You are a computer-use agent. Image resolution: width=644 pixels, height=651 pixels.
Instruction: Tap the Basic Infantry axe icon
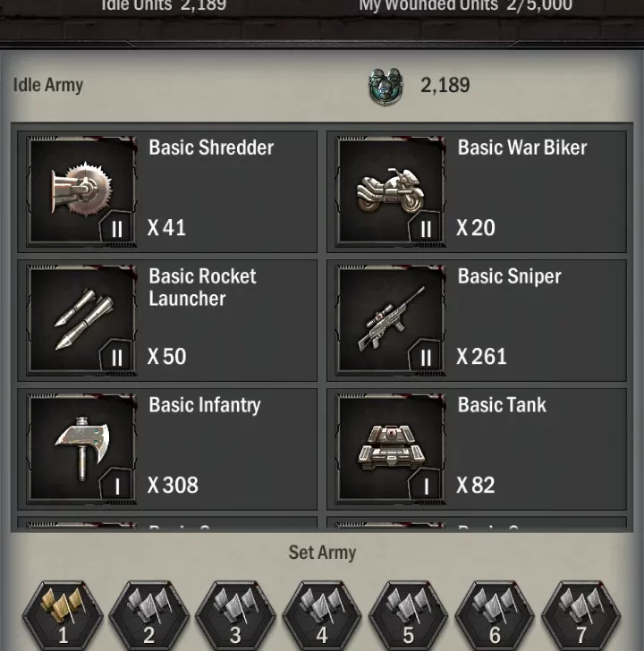pos(81,447)
